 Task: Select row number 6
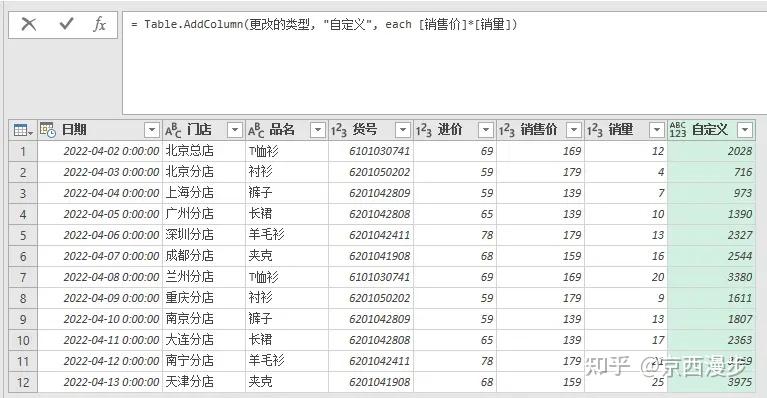click(x=23, y=256)
